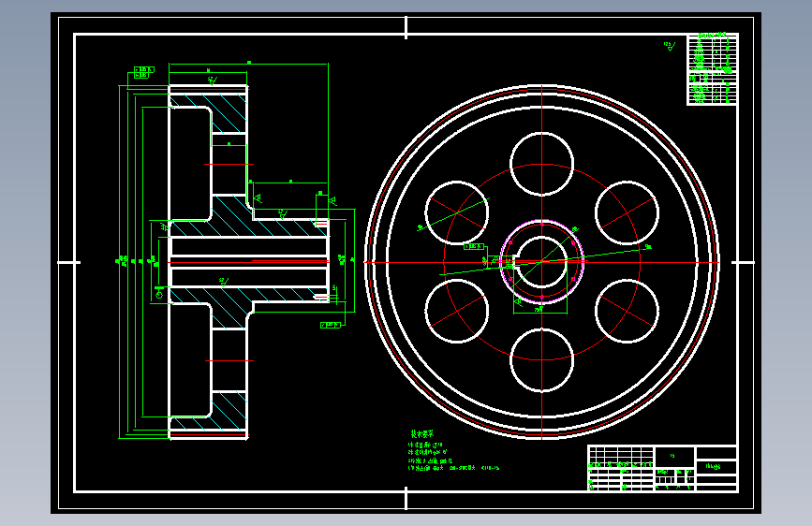Select the top lightening hole circle
The height and width of the screenshot is (526, 812).
pos(541,164)
